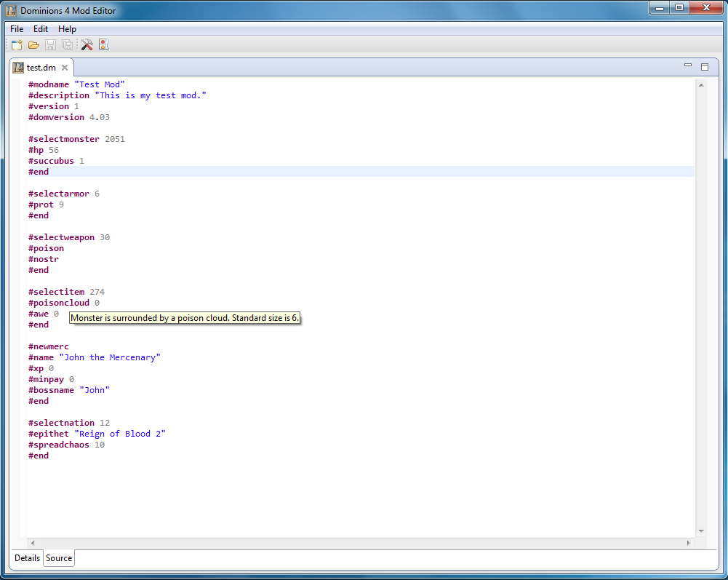Image resolution: width=728 pixels, height=580 pixels.
Task: Click the #epithet "Reign of Blood 2" line
Action: 97,434
